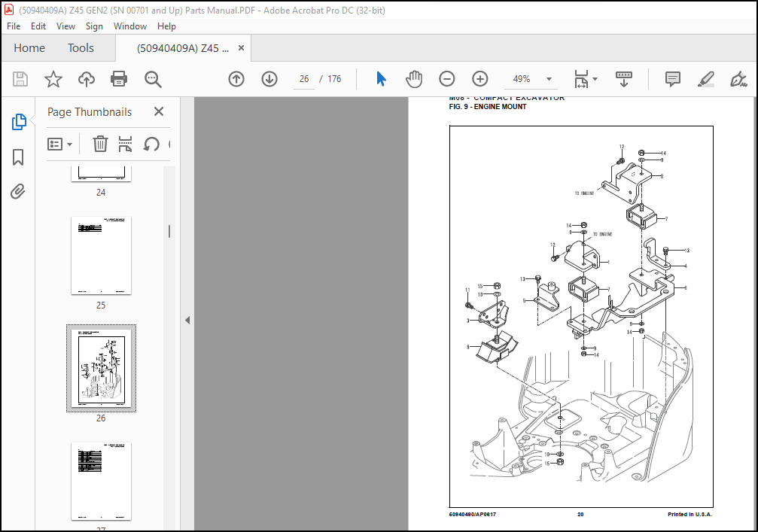The image size is (758, 532).
Task: Zoom in with plus button
Action: tap(480, 79)
